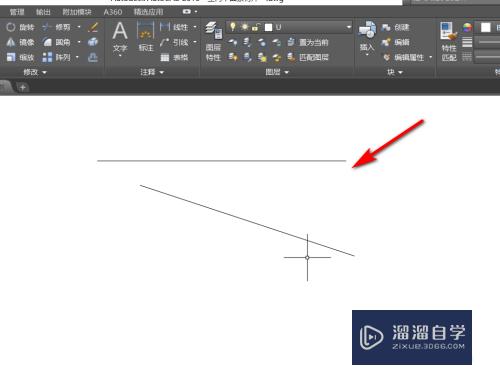This screenshot has width=500, height=375.
Task: Open the Linear (线性) dropdown arrow
Action: [x=195, y=27]
